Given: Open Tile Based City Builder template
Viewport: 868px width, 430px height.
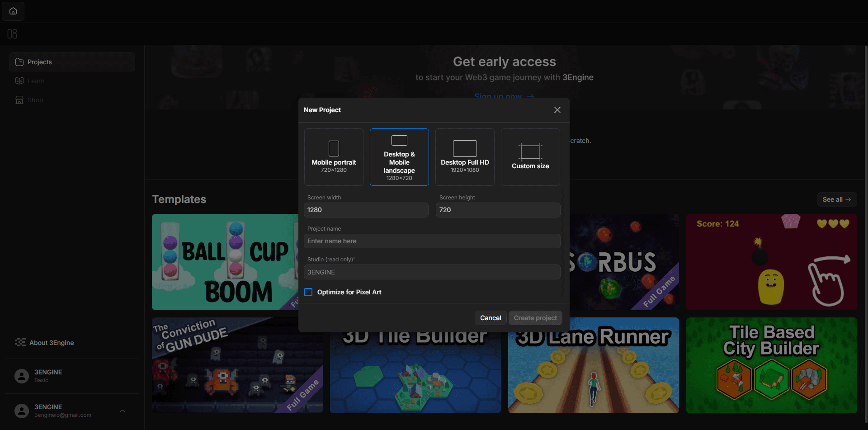Looking at the screenshot, I should tap(771, 365).
